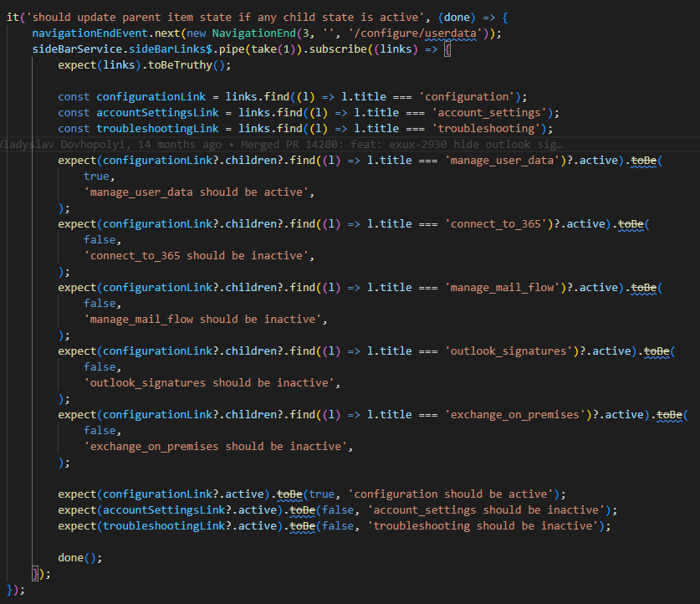Click deprecated 'toBe' on the outlook_signatures line
Viewport: 700px width, 604px height.
657,351
